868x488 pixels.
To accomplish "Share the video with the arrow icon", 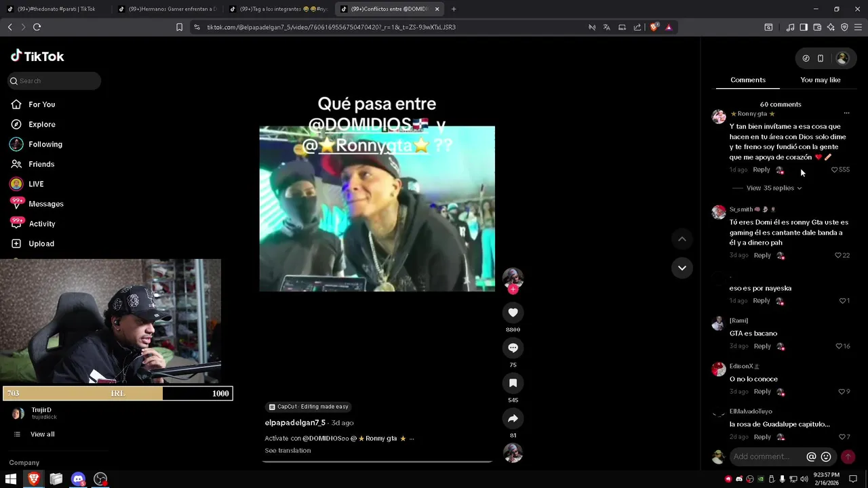I will (513, 418).
